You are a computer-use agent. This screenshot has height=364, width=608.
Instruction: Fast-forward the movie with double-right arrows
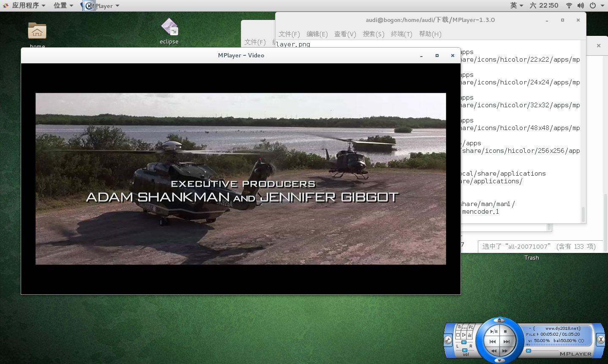point(505,351)
